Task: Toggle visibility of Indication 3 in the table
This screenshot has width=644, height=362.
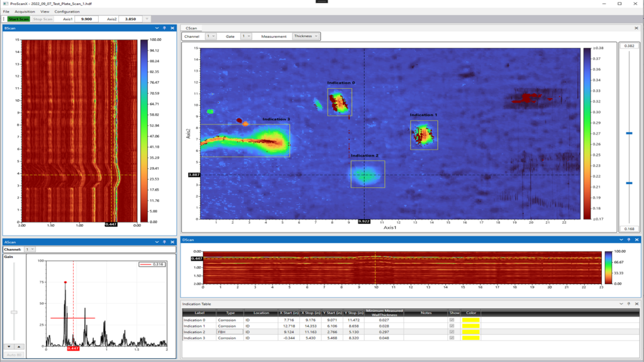Action: pos(452,337)
